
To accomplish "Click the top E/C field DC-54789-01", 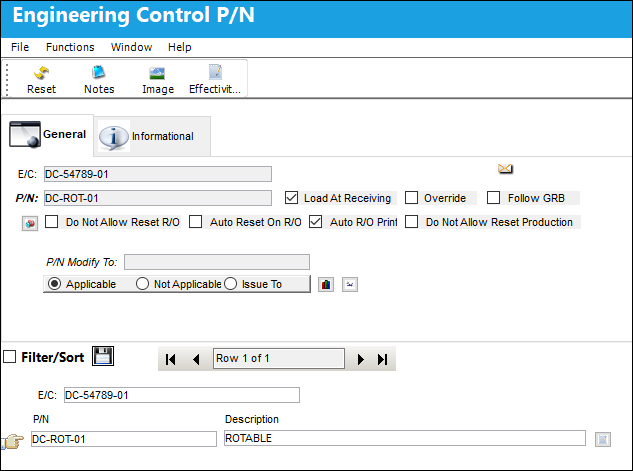I will tap(158, 174).
